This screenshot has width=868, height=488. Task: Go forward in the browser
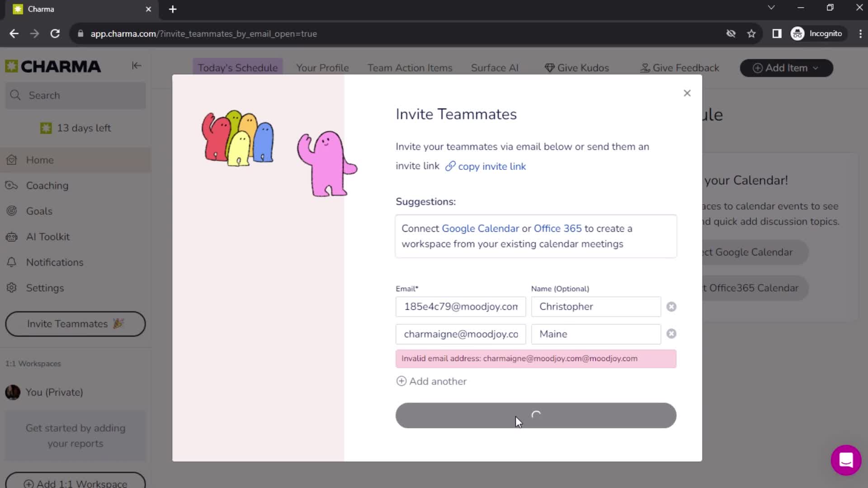pyautogui.click(x=34, y=34)
